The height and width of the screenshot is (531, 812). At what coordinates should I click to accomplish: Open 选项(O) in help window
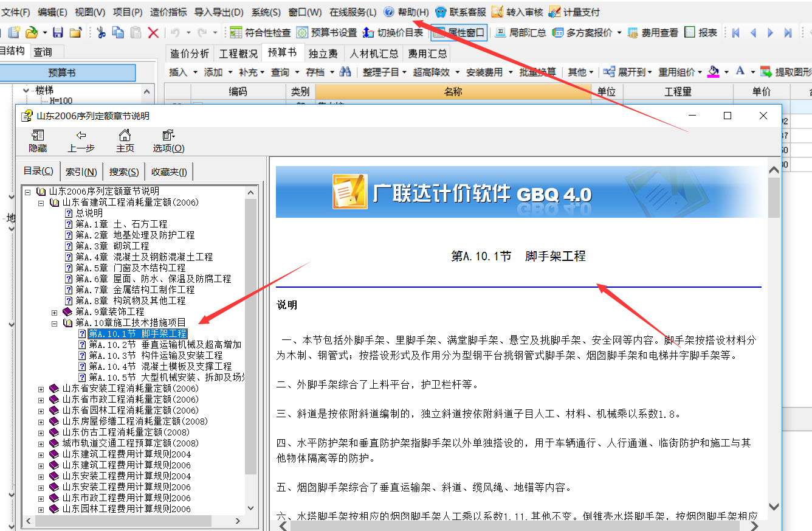click(x=168, y=141)
